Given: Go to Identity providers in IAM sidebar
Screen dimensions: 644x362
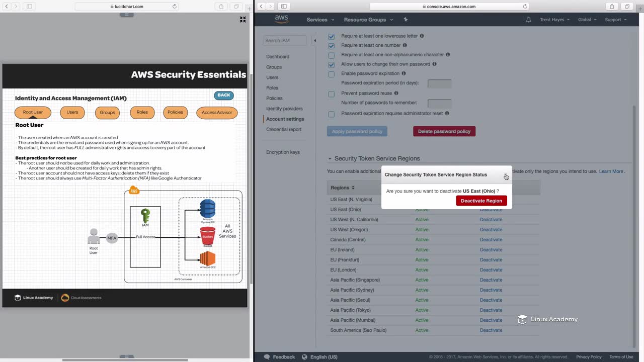Looking at the screenshot, I should [x=284, y=109].
